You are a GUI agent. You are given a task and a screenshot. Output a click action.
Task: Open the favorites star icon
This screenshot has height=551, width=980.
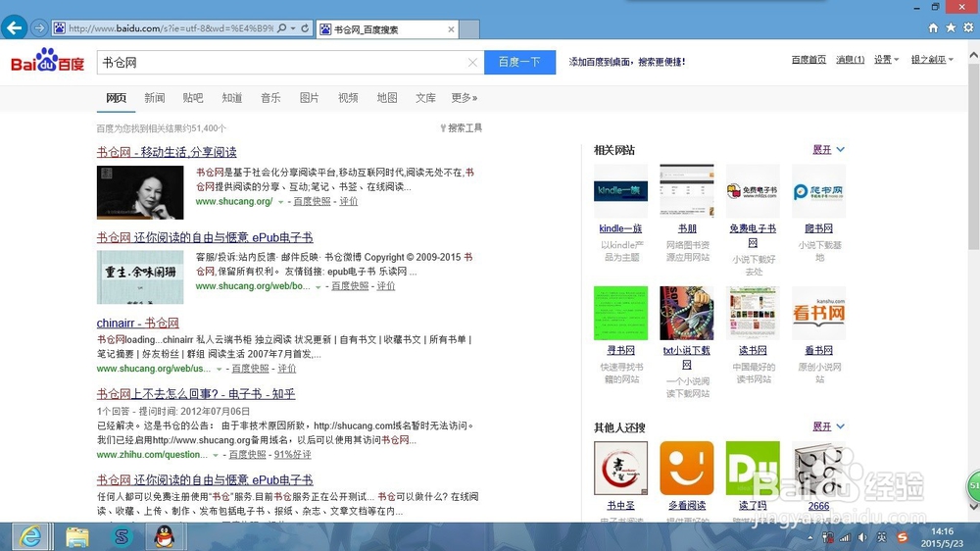pyautogui.click(x=951, y=27)
